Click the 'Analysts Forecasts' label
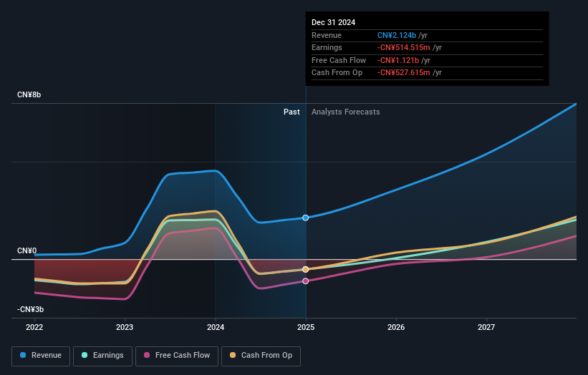Screen dimensions: 588x375 coord(345,112)
